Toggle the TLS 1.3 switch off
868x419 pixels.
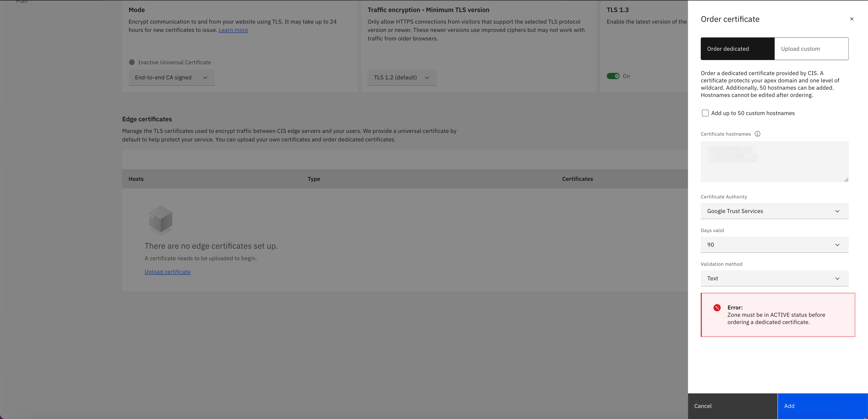[613, 76]
